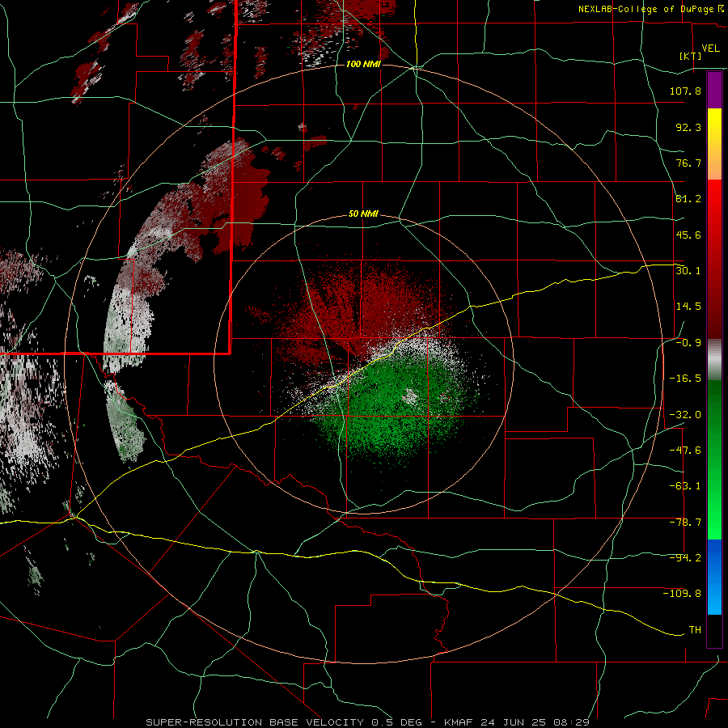Click the blue segment of color bar
This screenshot has width=728, height=728.
tap(714, 577)
